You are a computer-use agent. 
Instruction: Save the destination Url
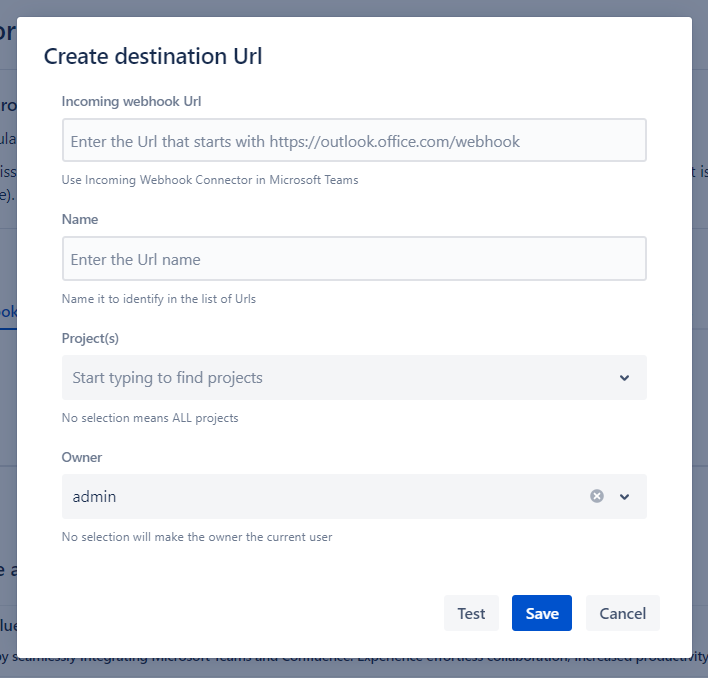pyautogui.click(x=541, y=613)
